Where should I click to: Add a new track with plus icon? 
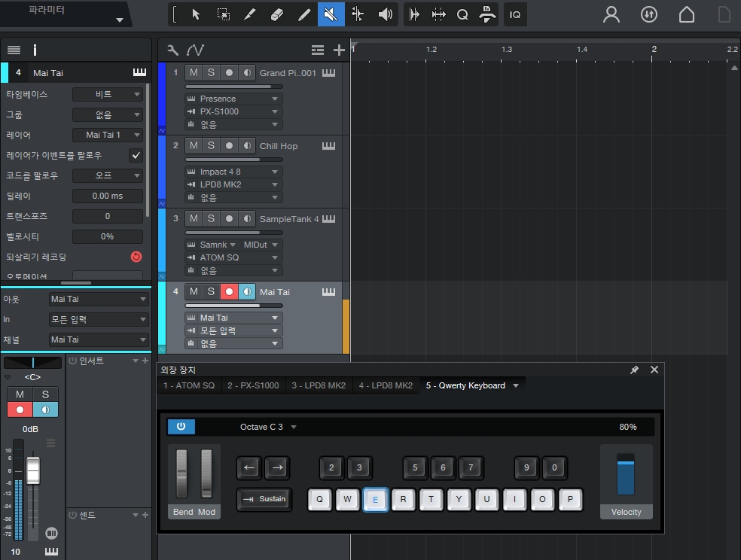(x=339, y=50)
